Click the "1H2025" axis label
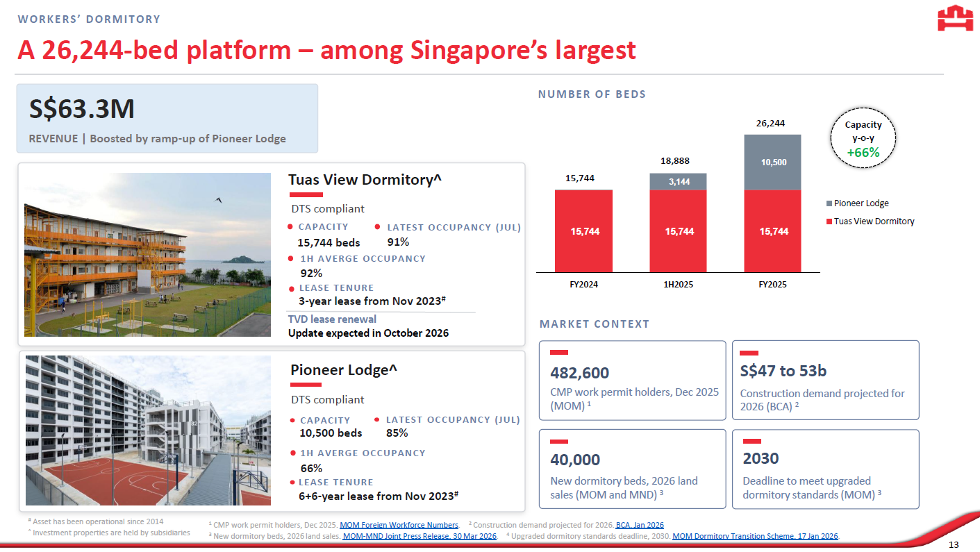 coord(678,285)
